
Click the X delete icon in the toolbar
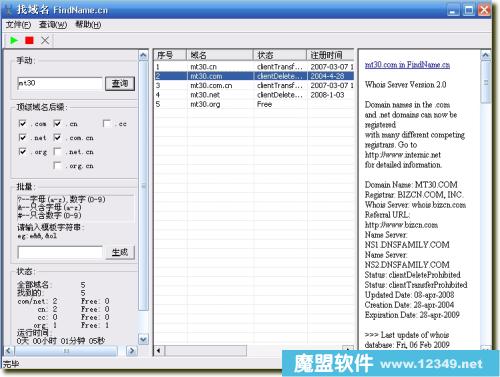tap(45, 40)
